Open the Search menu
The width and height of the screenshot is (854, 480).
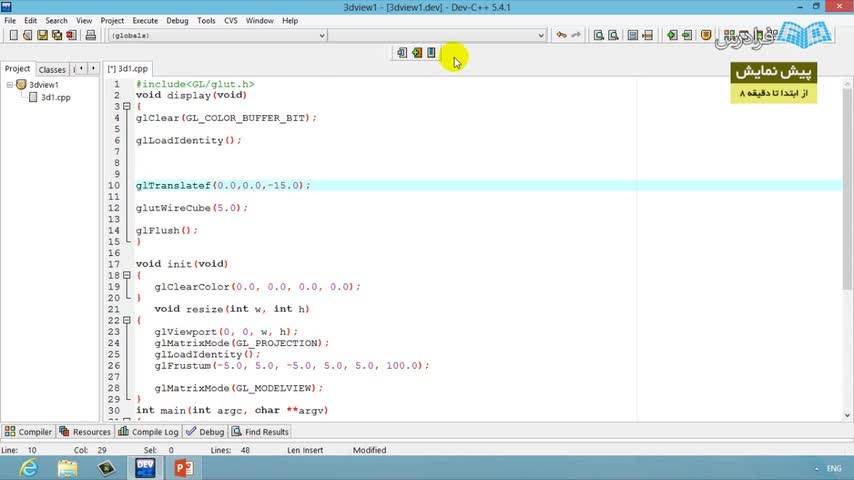pos(56,21)
